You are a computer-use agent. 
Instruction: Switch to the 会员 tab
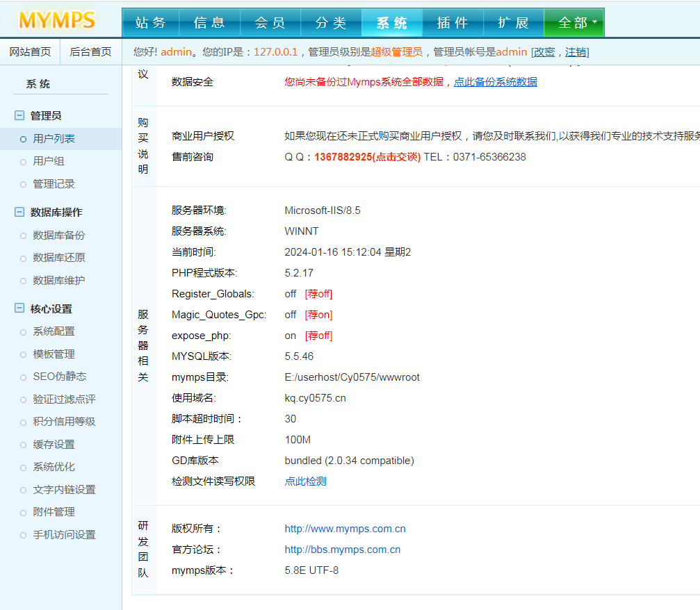click(x=270, y=23)
